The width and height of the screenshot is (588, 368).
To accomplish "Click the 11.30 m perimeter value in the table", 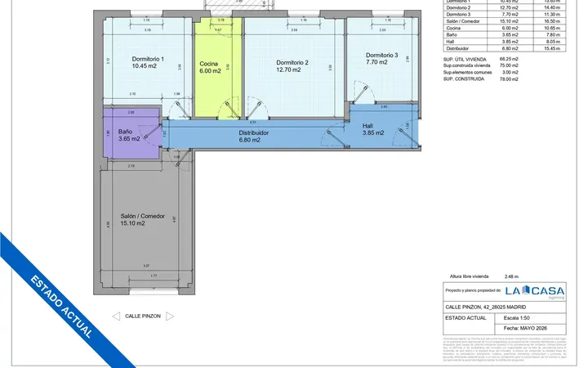I will tap(552, 14).
